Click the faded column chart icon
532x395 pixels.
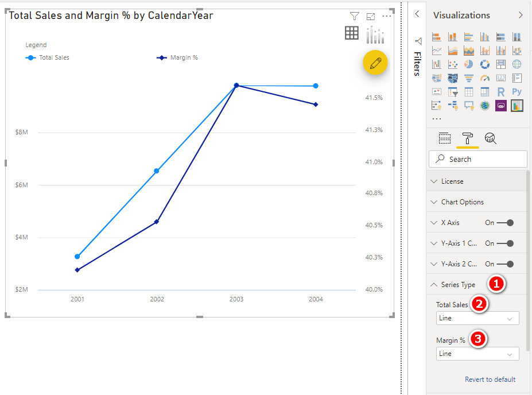pyautogui.click(x=375, y=35)
